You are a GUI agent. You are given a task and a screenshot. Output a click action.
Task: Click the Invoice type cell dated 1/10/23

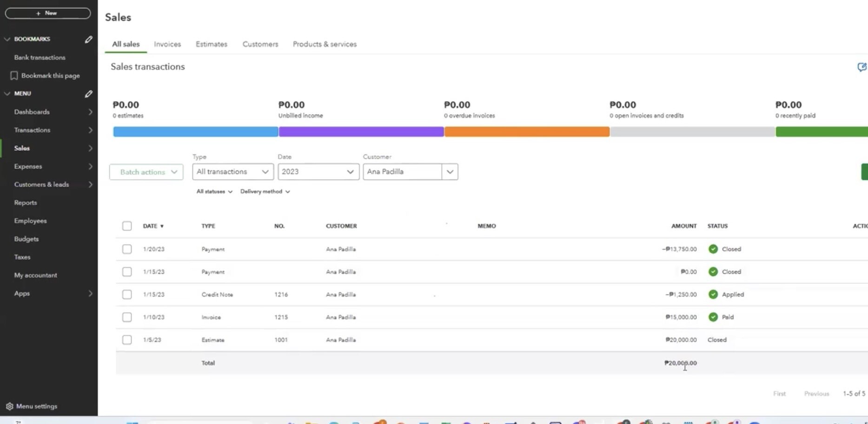point(211,317)
